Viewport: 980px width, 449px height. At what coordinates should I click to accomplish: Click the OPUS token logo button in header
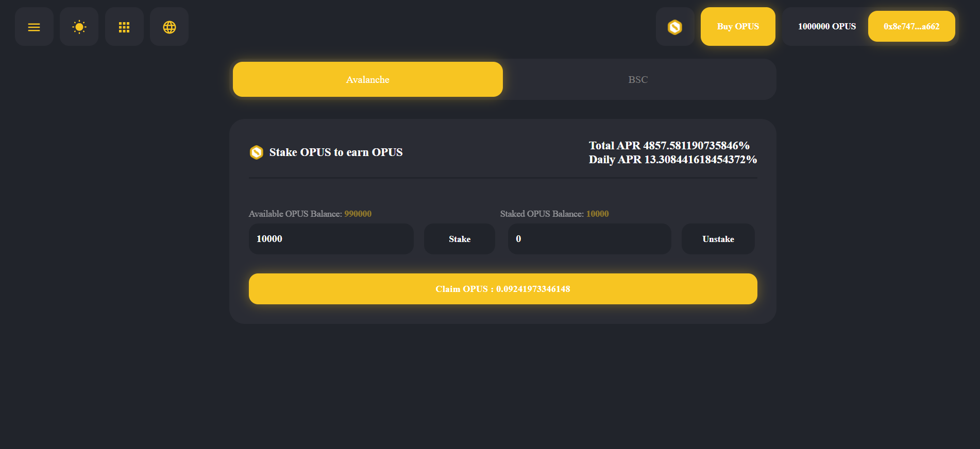(x=675, y=27)
